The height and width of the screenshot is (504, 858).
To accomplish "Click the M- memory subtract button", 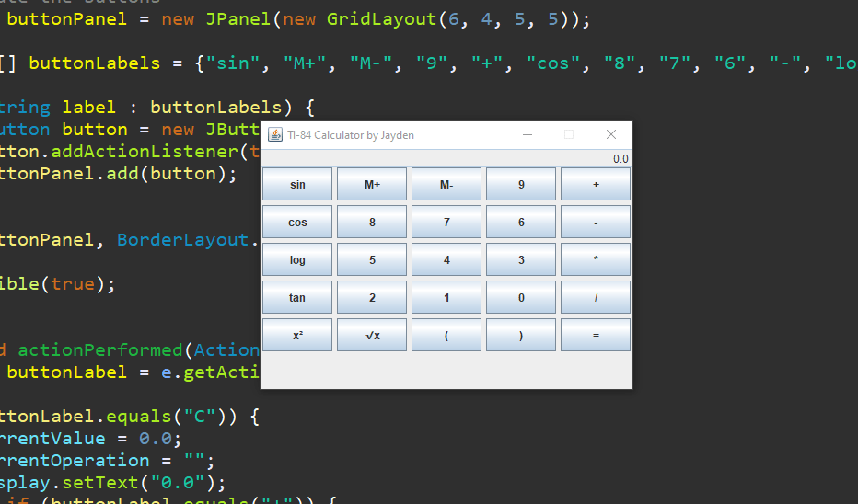I will (x=446, y=184).
